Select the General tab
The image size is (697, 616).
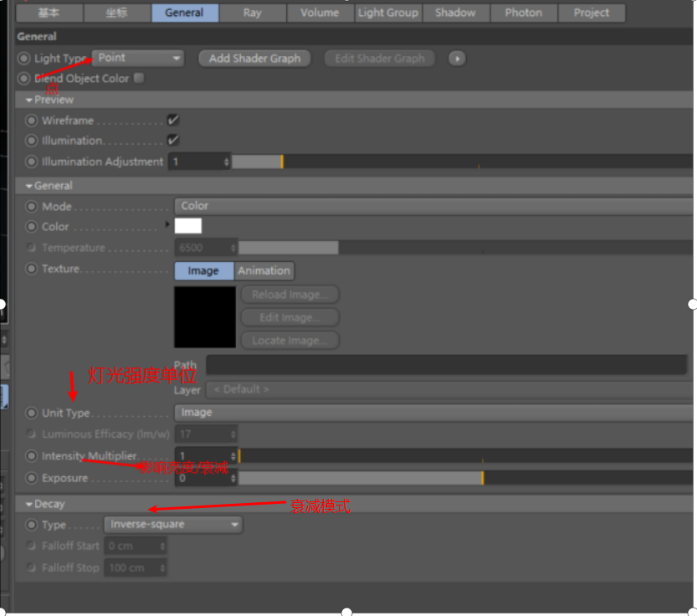[x=185, y=13]
